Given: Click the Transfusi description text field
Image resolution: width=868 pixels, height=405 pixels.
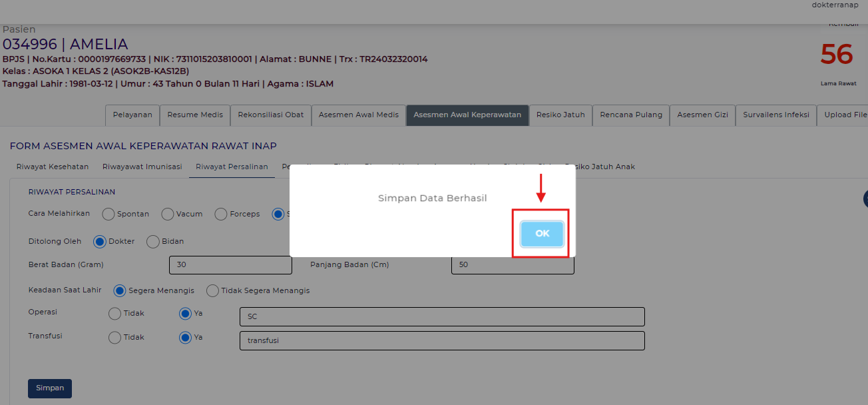Looking at the screenshot, I should point(442,340).
